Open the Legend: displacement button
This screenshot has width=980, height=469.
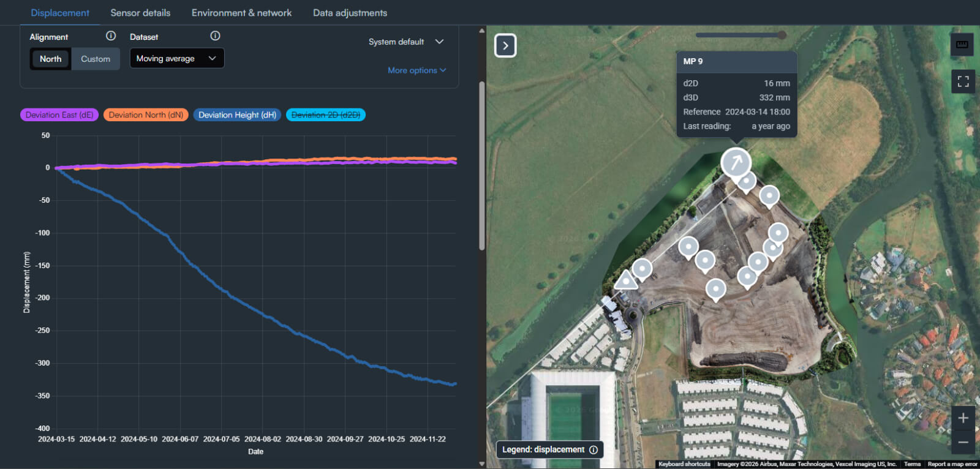(x=549, y=449)
